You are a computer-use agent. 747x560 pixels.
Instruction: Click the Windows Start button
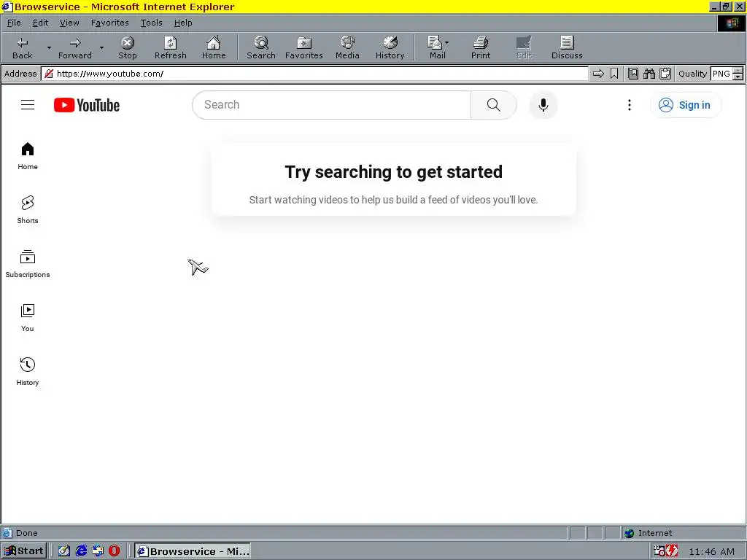[24, 551]
